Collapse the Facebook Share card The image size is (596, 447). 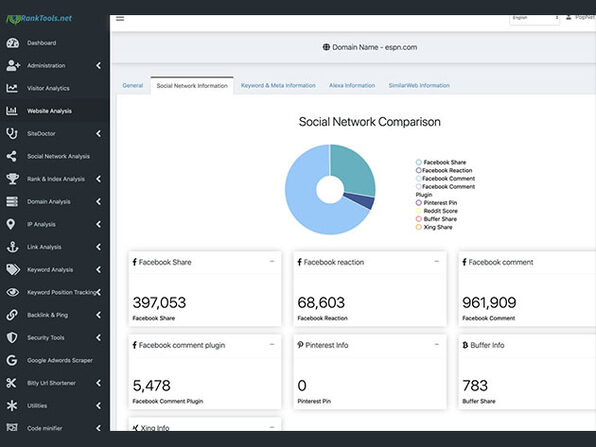point(272,262)
